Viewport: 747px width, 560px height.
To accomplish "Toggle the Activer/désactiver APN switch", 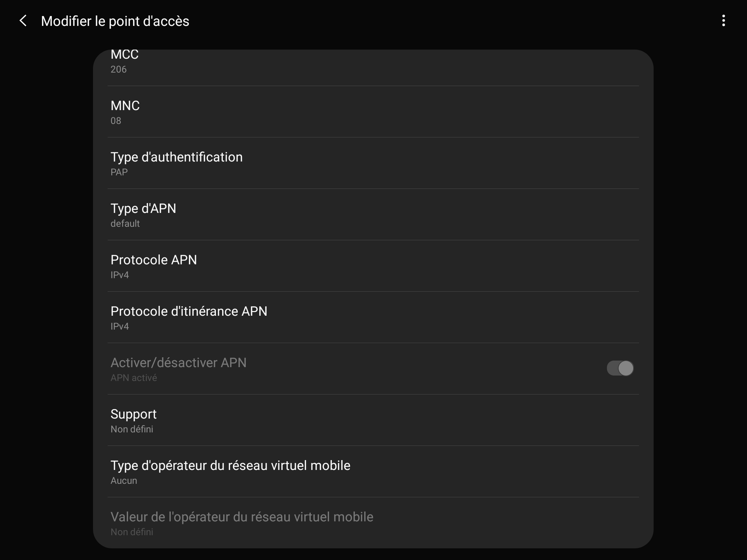I will tap(620, 368).
